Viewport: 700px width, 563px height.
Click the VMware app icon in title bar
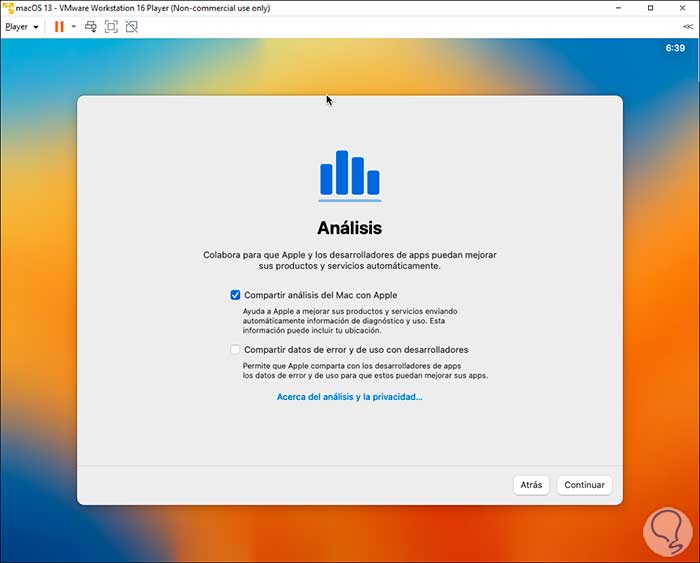8,8
